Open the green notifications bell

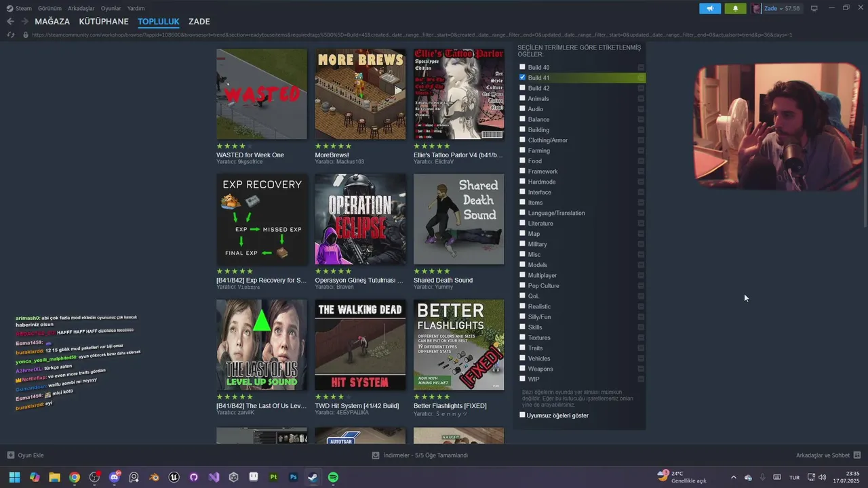tap(735, 8)
